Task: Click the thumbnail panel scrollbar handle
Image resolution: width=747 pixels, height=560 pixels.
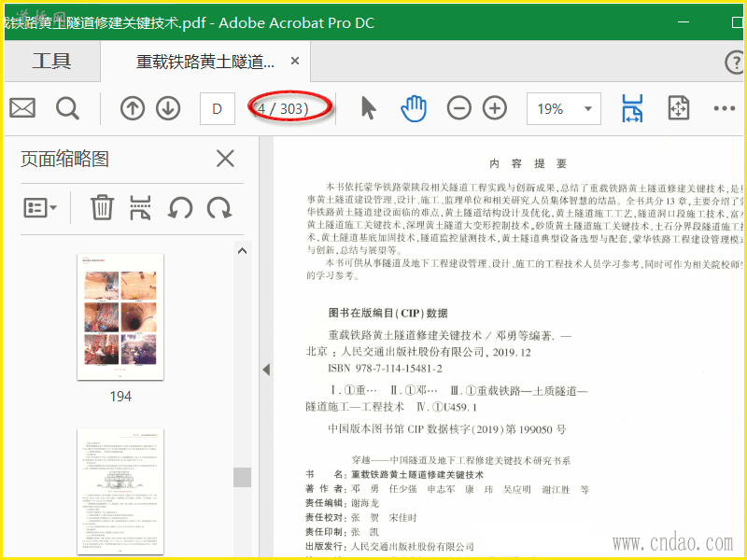Action: coord(242,477)
